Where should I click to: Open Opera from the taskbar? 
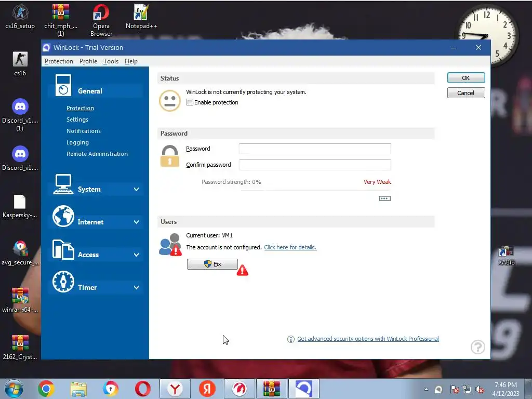pyautogui.click(x=143, y=389)
